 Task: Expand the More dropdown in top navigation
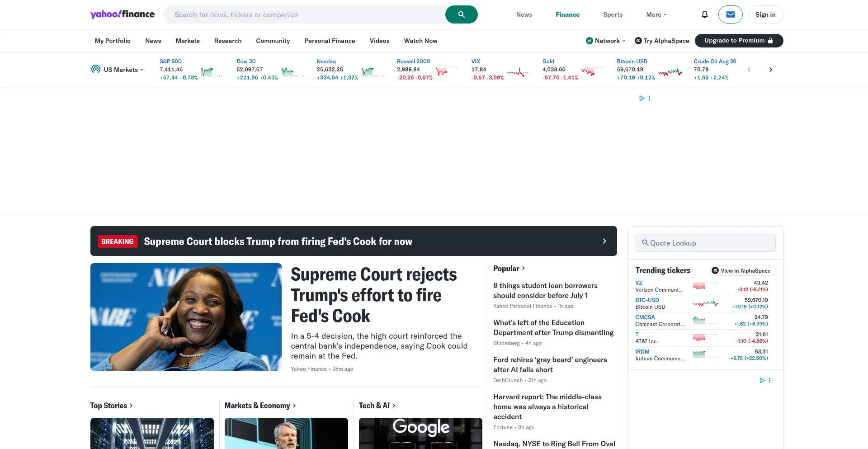[656, 14]
